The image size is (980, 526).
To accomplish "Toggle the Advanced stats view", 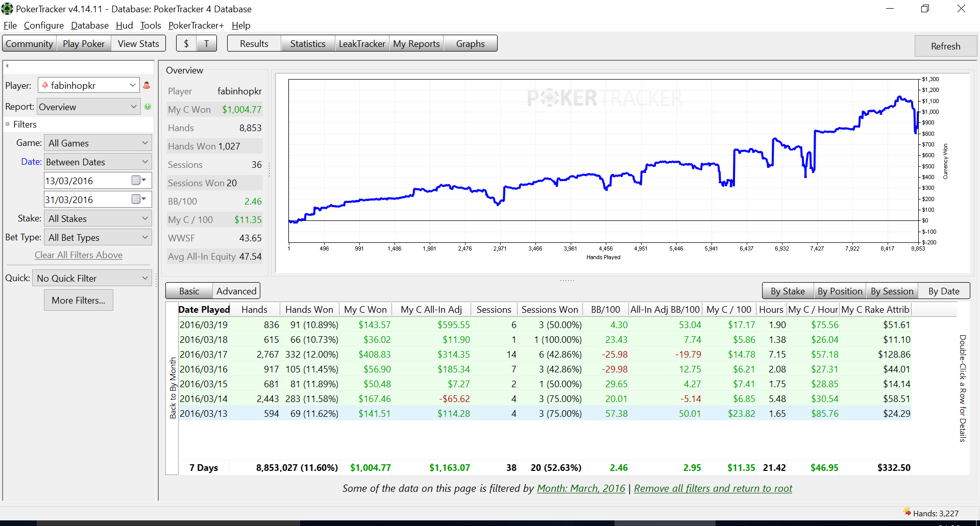I will [x=236, y=291].
